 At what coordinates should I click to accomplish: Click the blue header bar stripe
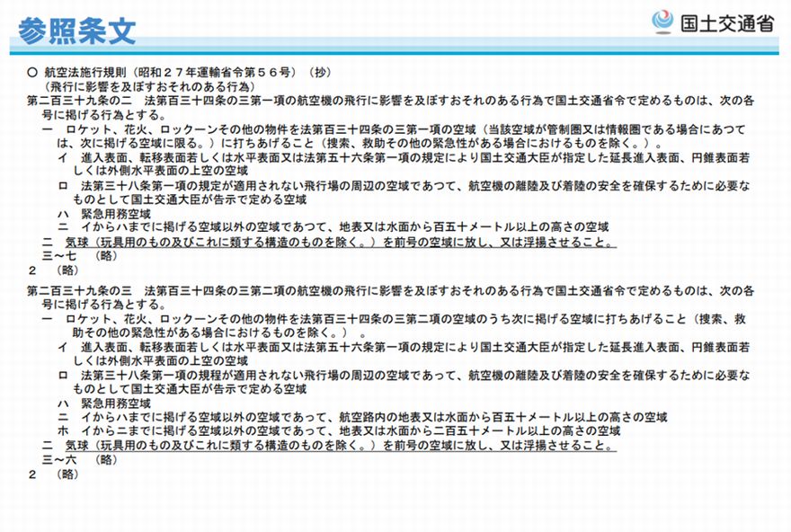[x=395, y=47]
